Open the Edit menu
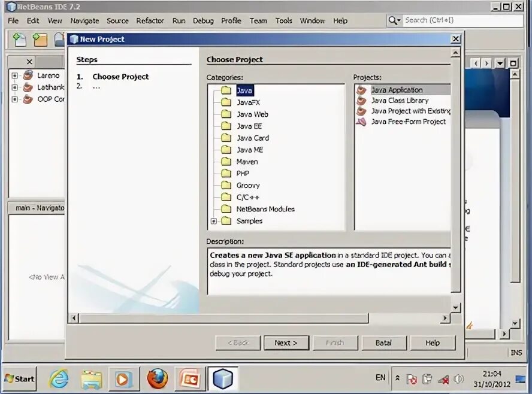The width and height of the screenshot is (532, 394). pyautogui.click(x=33, y=21)
